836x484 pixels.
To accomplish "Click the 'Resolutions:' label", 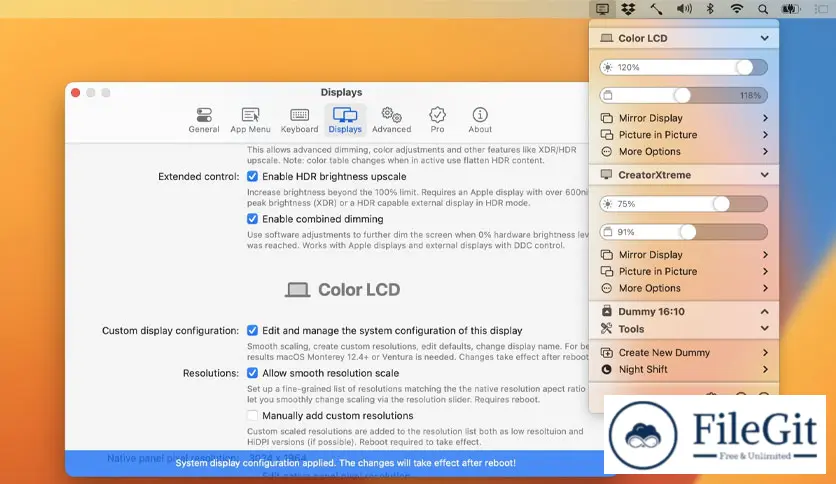I will point(211,373).
